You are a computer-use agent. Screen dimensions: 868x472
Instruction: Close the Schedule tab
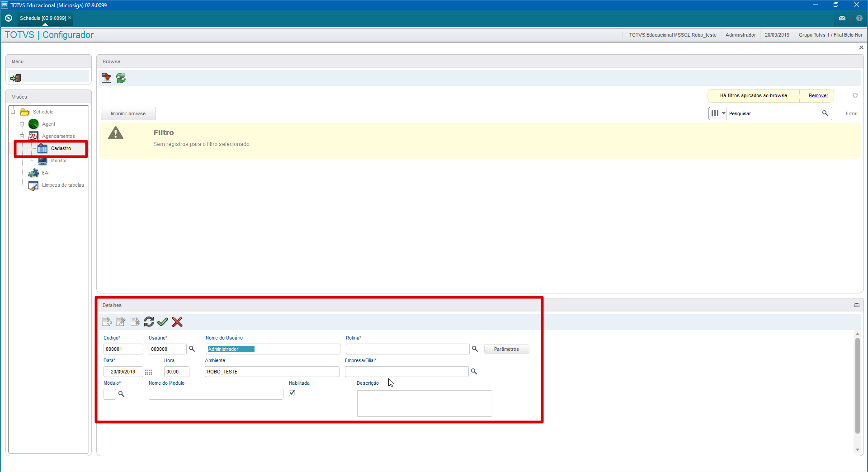tap(70, 18)
